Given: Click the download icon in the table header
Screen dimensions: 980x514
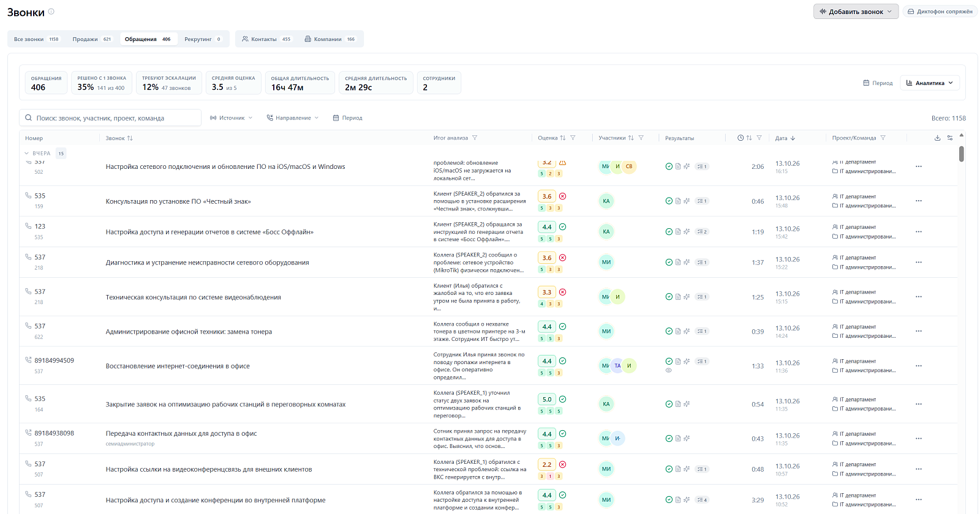Looking at the screenshot, I should (x=937, y=138).
